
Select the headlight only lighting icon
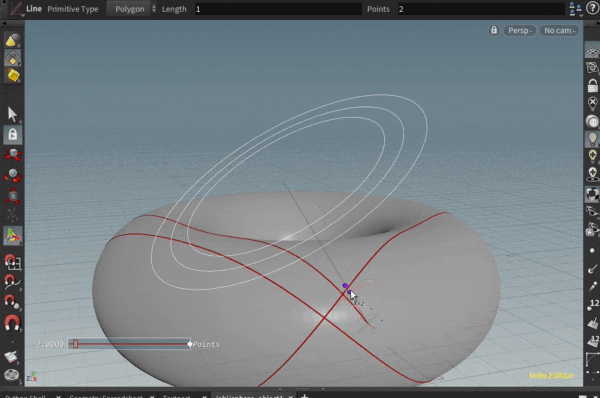point(592,122)
